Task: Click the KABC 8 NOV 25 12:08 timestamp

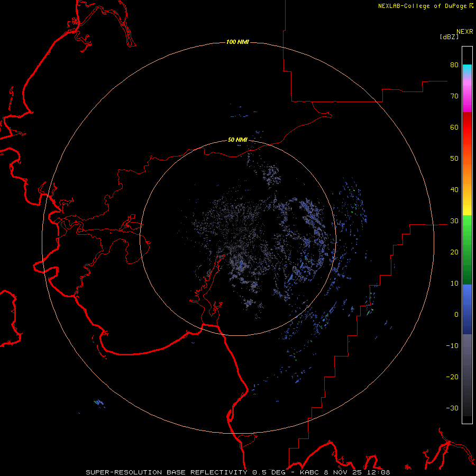Action: point(345,472)
